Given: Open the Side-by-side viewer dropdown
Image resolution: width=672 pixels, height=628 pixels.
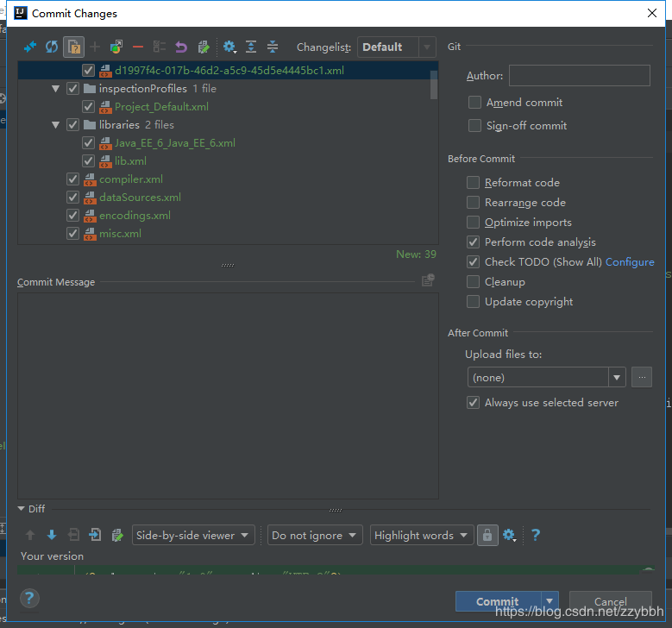Looking at the screenshot, I should click(193, 535).
